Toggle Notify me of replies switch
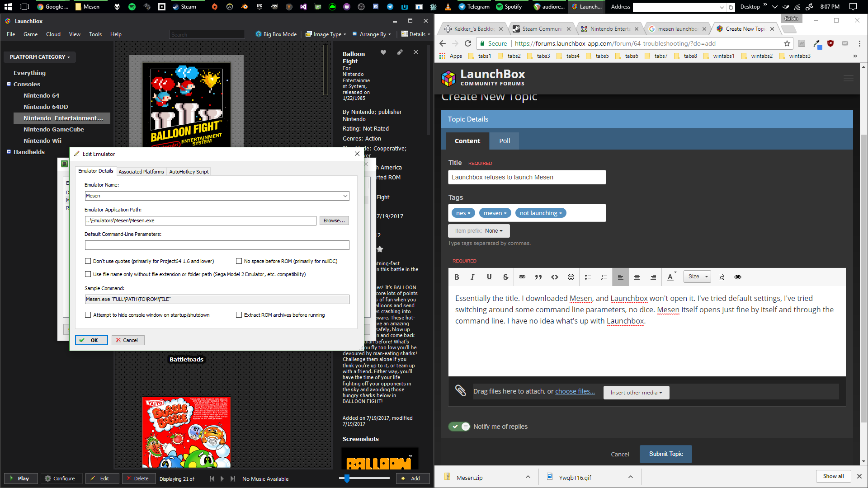868x488 pixels. coord(459,427)
